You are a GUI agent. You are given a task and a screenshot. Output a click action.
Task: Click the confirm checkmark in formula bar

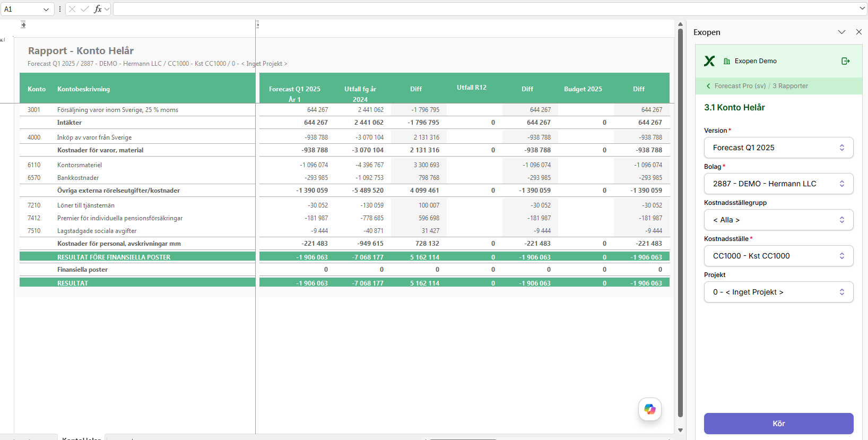click(85, 9)
